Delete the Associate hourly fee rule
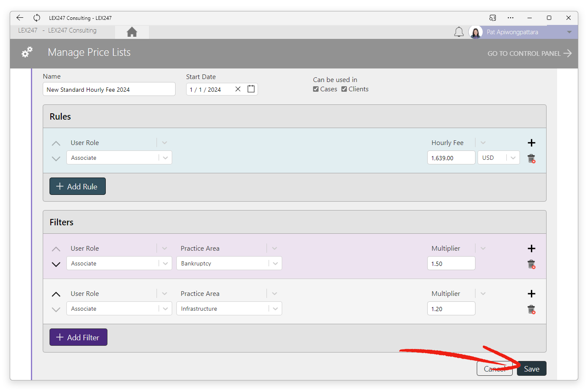The image size is (588, 391). (x=531, y=159)
